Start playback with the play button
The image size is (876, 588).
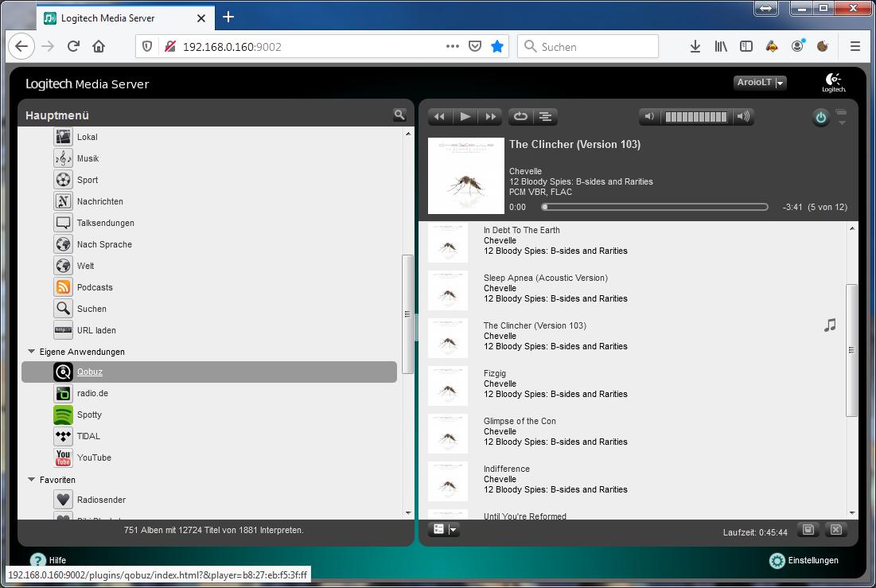465,116
